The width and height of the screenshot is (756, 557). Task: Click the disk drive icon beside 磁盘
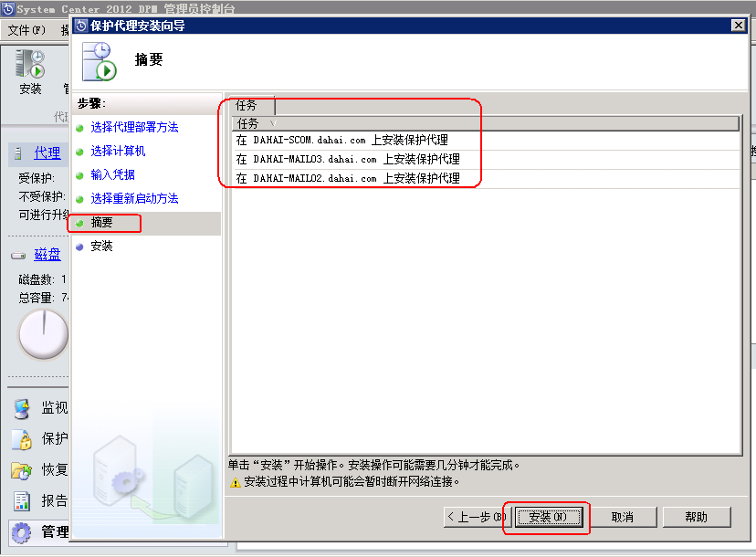pos(18,256)
